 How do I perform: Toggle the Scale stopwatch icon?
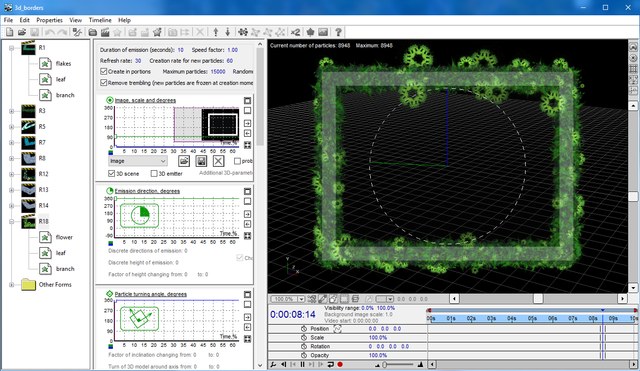pyautogui.click(x=303, y=338)
